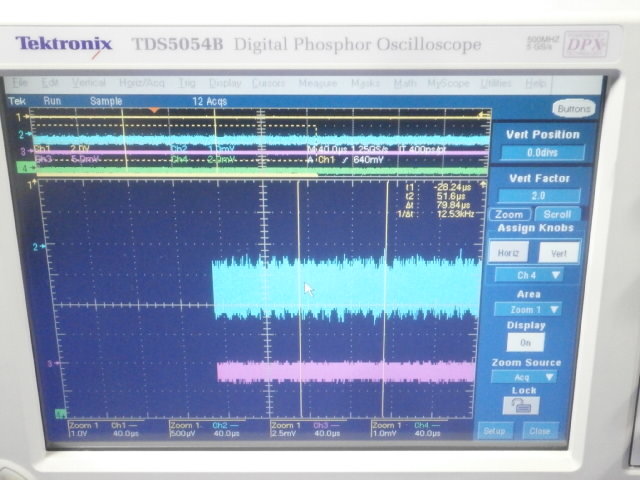The image size is (640, 480).
Task: Click the Sample acquisition mode label
Action: coord(106,101)
